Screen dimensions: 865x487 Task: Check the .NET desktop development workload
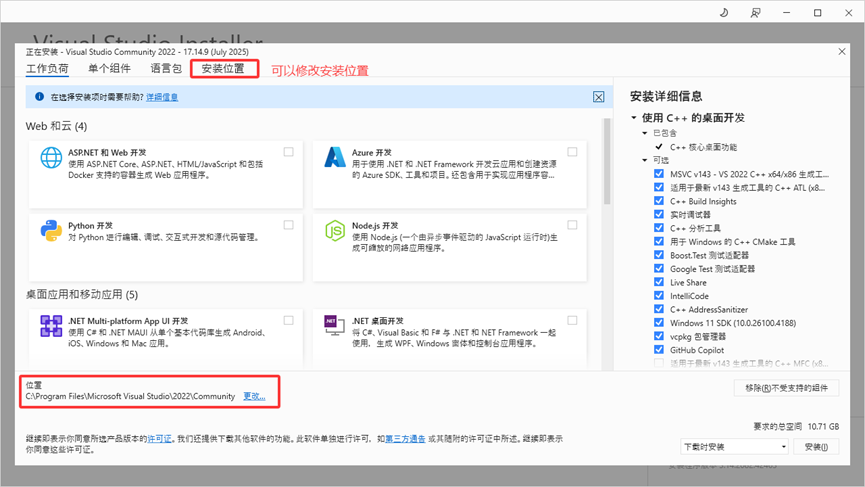(572, 320)
